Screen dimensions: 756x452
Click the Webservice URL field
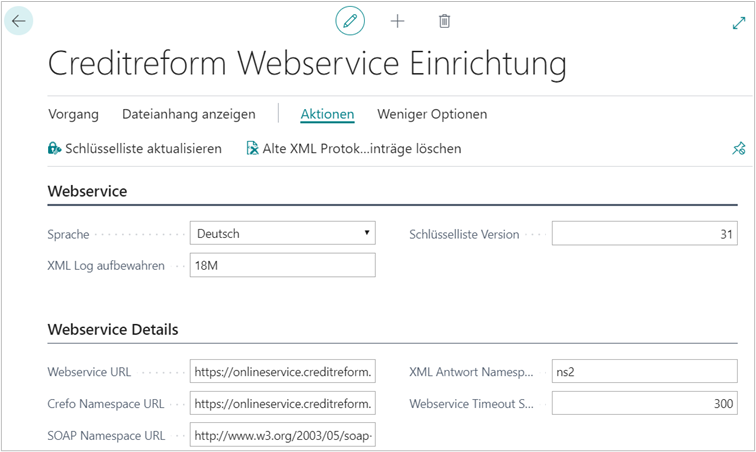click(283, 371)
